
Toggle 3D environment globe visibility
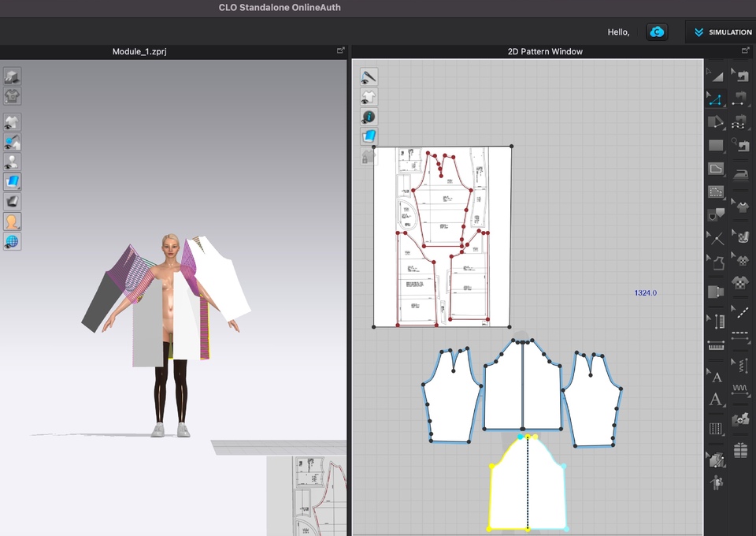12,241
